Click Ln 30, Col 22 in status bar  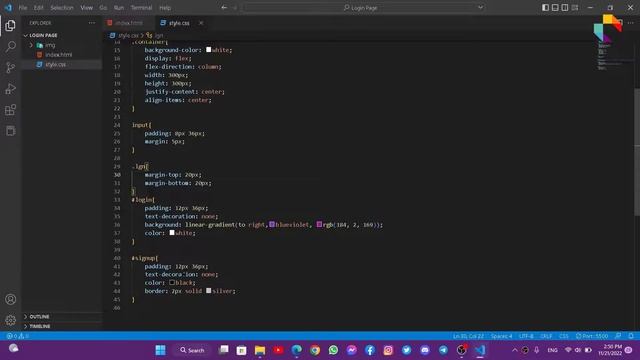tap(468, 336)
